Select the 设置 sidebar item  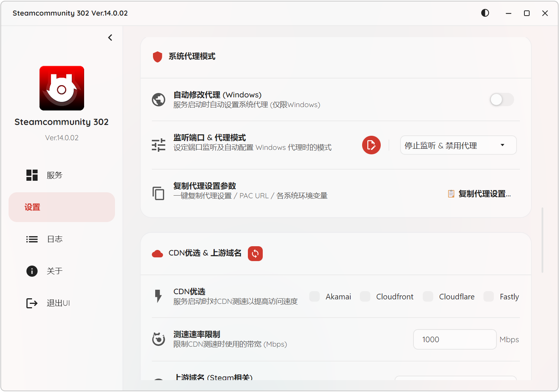62,207
